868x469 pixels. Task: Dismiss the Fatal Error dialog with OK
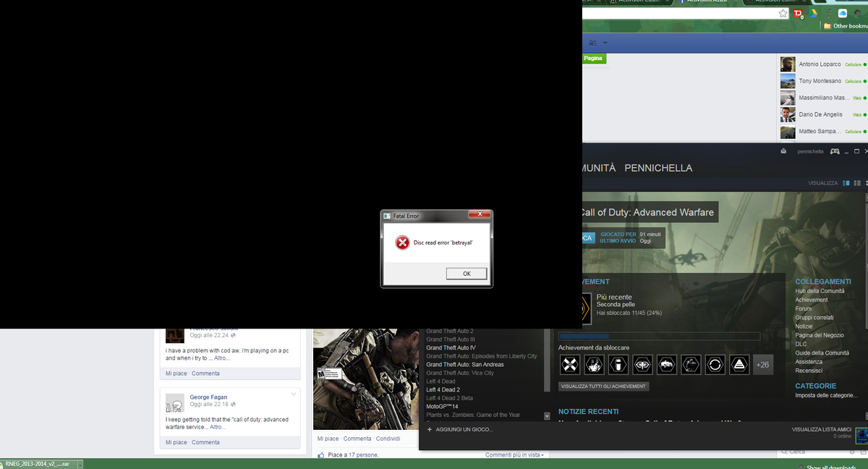point(467,274)
